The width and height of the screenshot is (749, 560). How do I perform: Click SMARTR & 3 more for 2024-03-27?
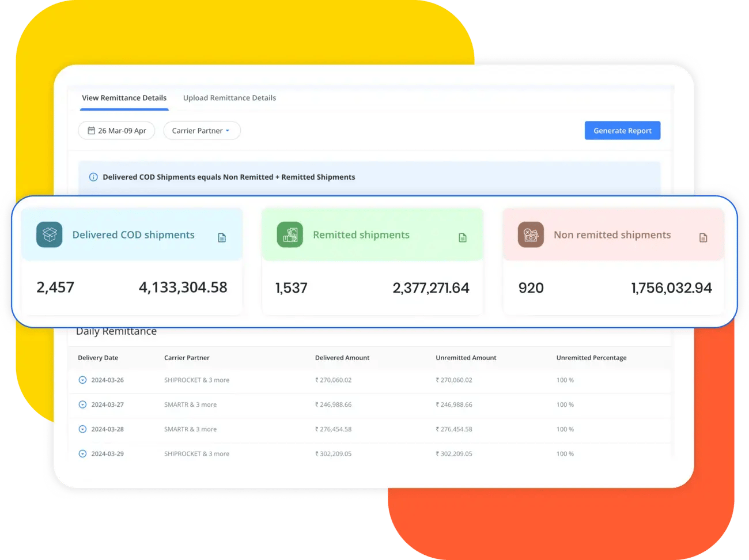click(190, 404)
